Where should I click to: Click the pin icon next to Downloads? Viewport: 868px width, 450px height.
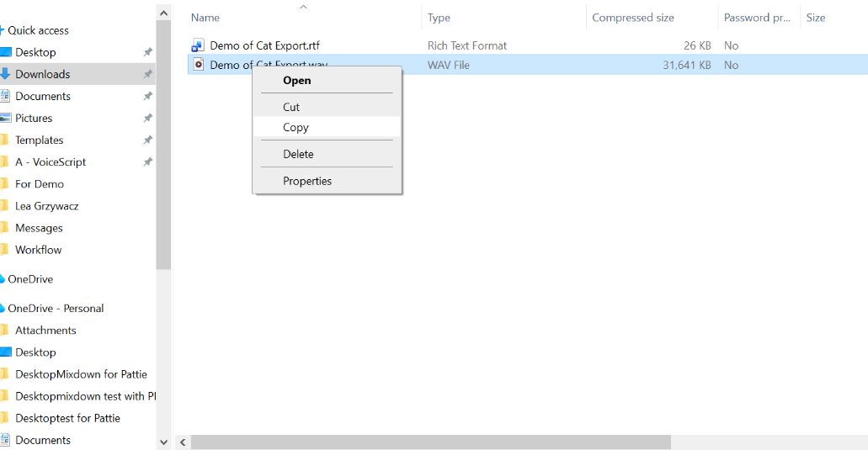(x=147, y=74)
